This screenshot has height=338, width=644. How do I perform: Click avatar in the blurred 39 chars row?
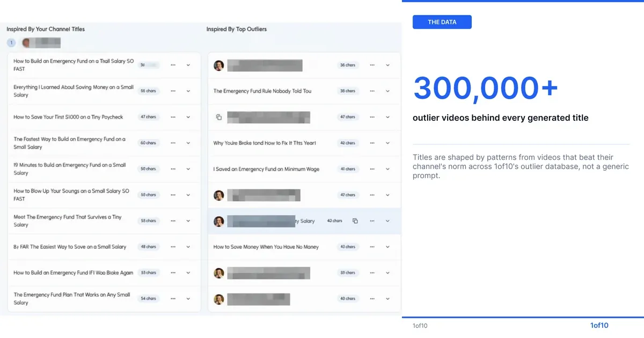pyautogui.click(x=218, y=273)
